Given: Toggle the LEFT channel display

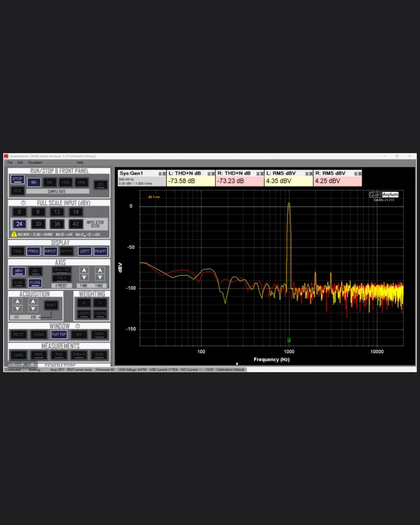Looking at the screenshot, I should 85,251.
